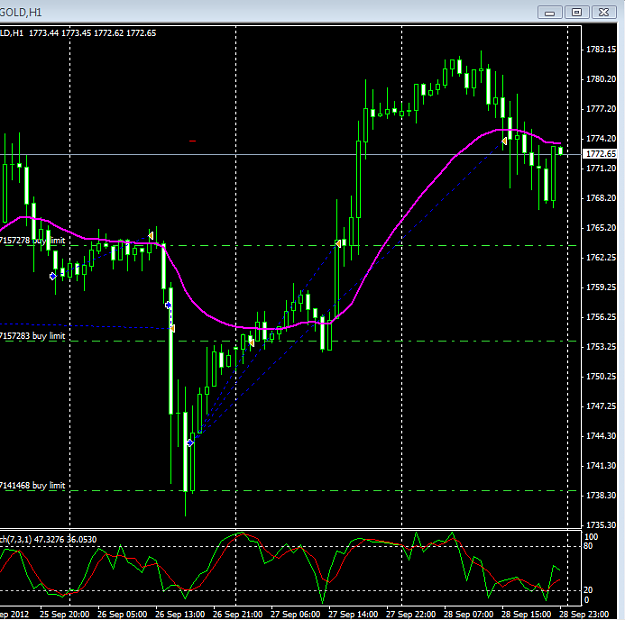Close the GOLD,H1 chart window

(603, 12)
